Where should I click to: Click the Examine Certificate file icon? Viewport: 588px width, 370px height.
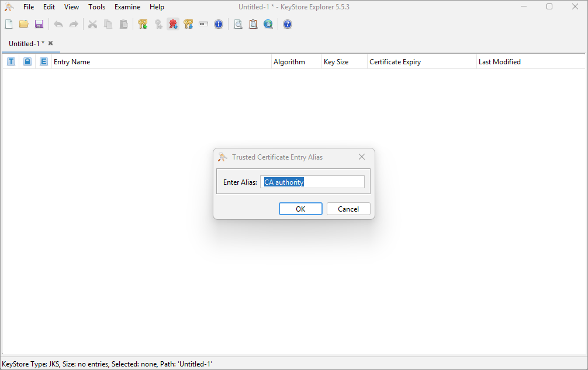click(x=238, y=24)
